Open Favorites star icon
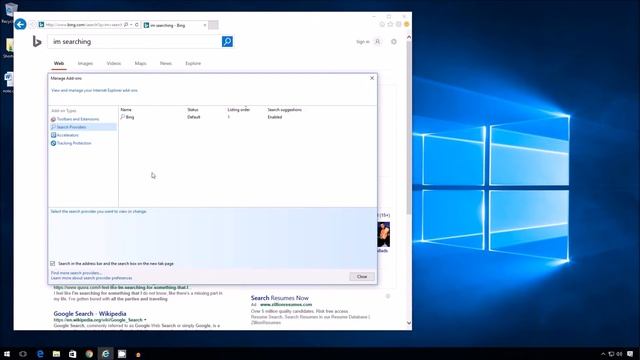Viewport: 640px width, 360px height. (390, 24)
